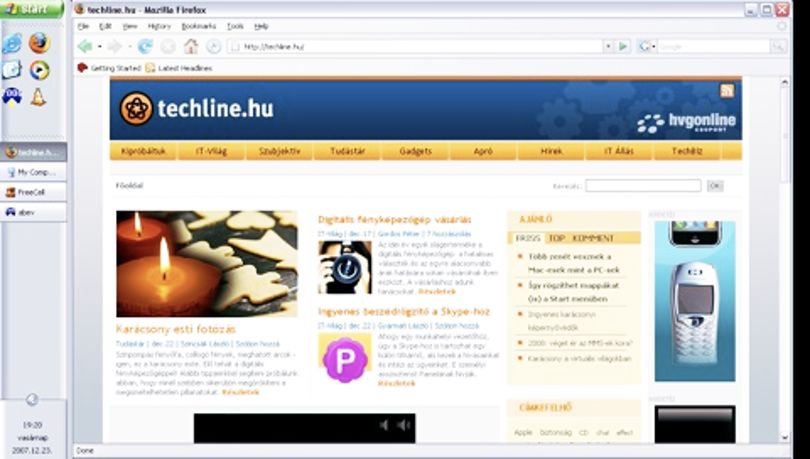This screenshot has height=459, width=810.
Task: Click the Firefox Back arrow button
Action: pyautogui.click(x=85, y=46)
